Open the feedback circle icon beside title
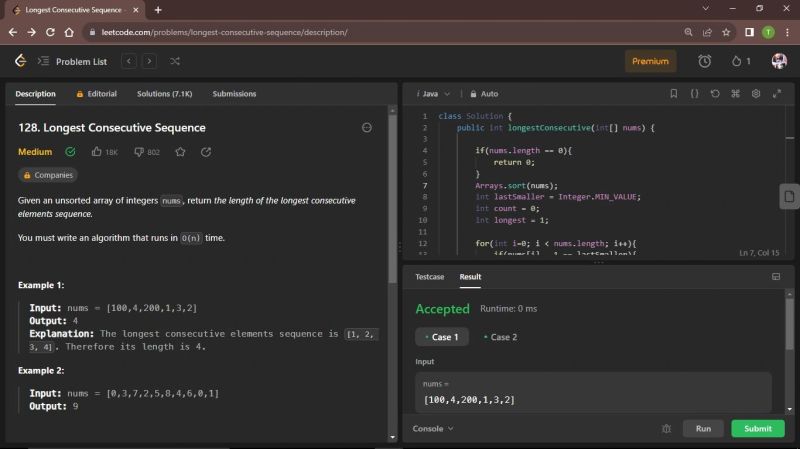800x449 pixels. pyautogui.click(x=367, y=128)
